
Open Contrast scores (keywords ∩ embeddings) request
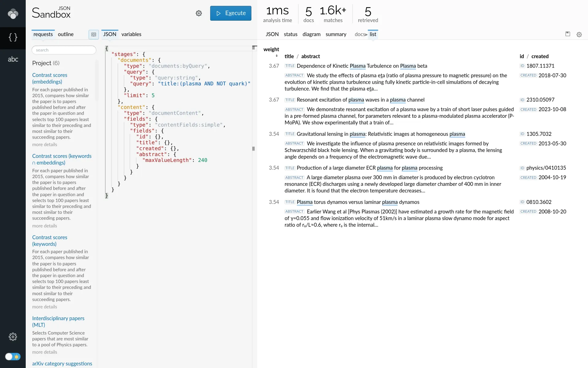[x=62, y=159]
